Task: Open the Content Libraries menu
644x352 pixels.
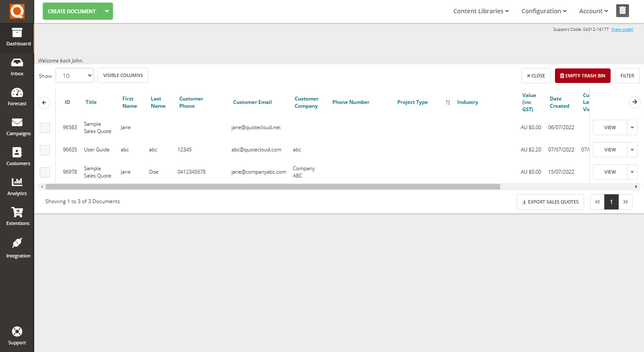Action: click(480, 11)
